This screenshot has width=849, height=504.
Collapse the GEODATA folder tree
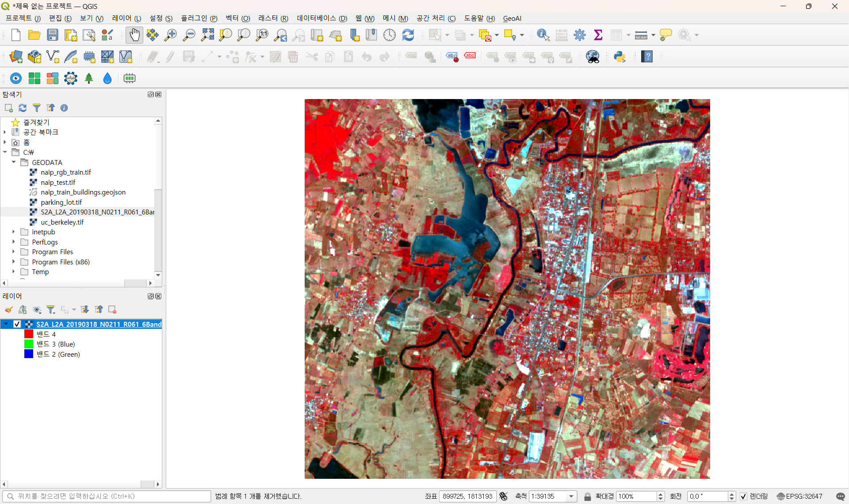pyautogui.click(x=14, y=162)
